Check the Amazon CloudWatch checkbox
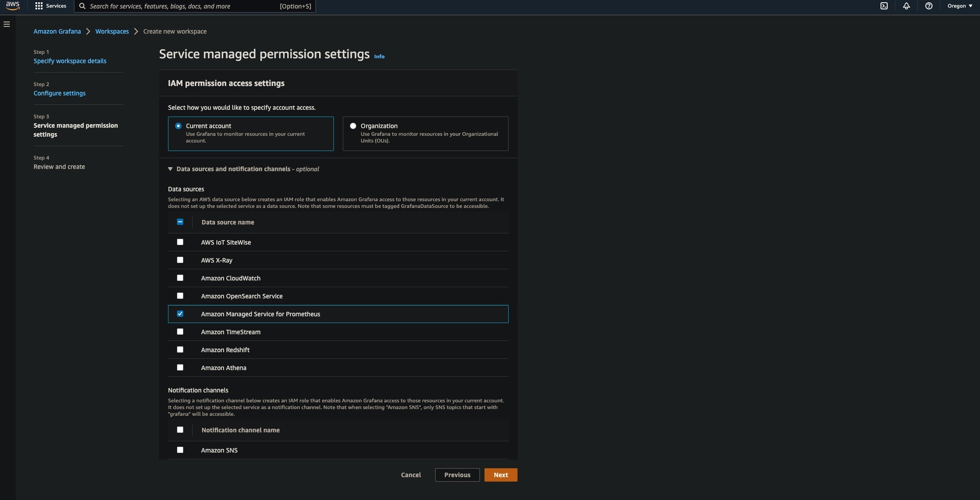Viewport: 980px width, 500px height. [180, 278]
